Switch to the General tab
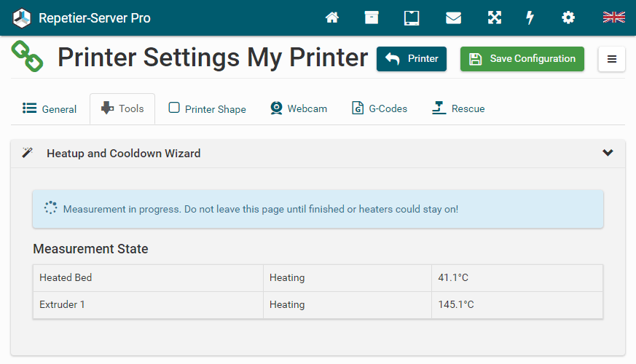636x364 pixels. (50, 109)
